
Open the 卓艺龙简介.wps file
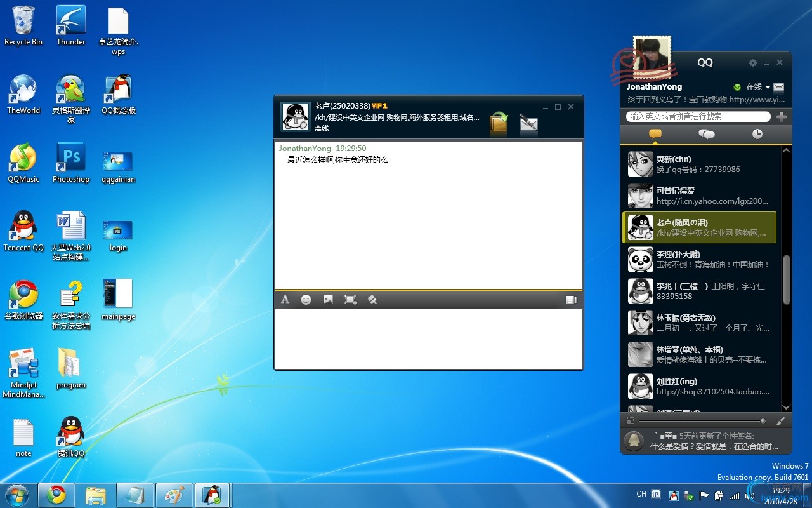[x=119, y=30]
